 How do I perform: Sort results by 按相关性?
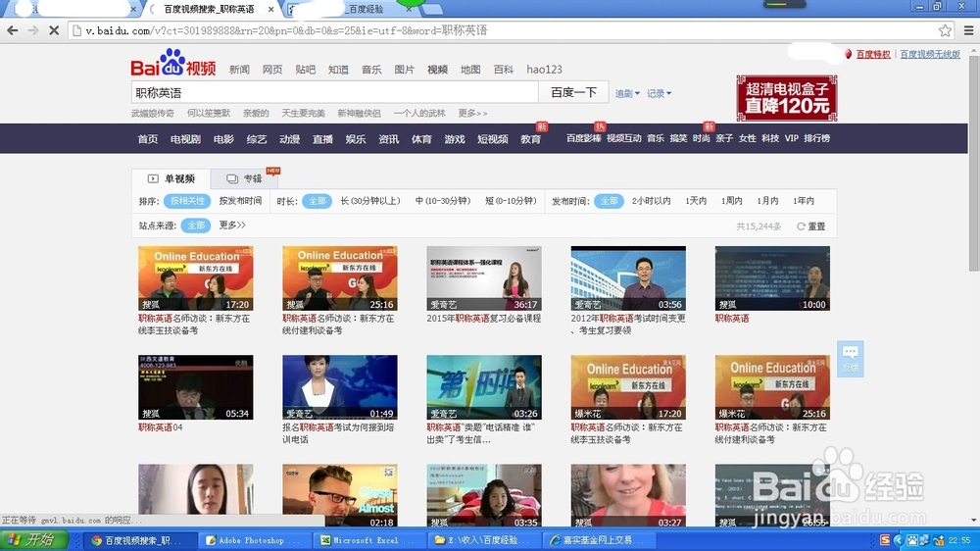click(187, 201)
